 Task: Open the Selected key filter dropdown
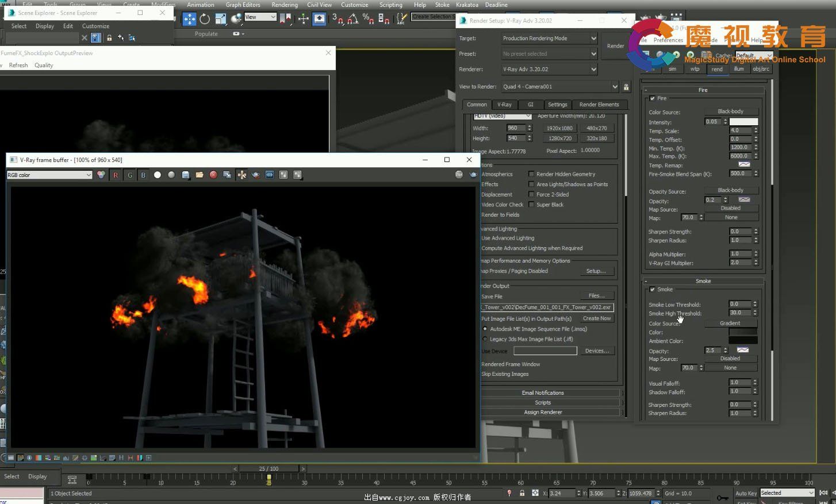coord(787,493)
